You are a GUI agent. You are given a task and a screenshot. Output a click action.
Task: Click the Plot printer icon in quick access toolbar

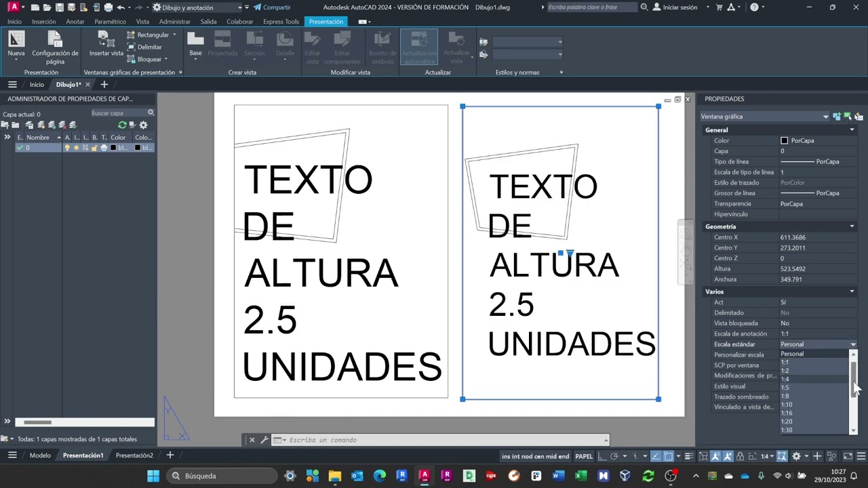tap(108, 7)
